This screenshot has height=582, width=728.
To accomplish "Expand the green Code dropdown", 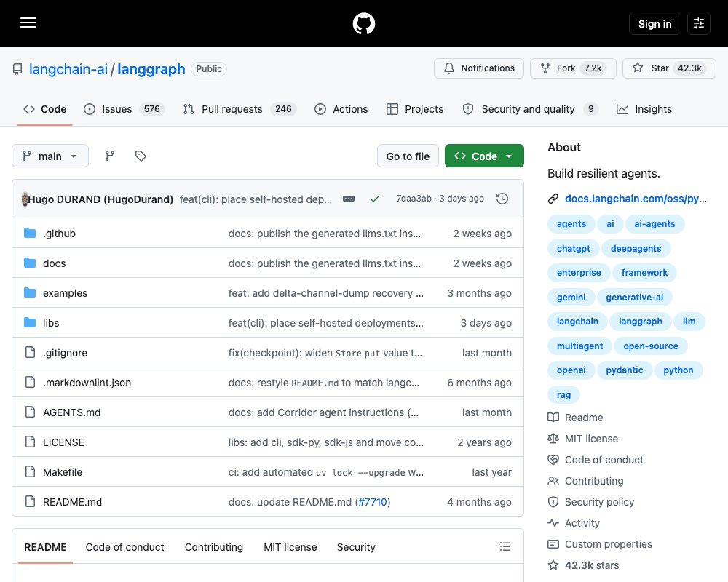I will (x=484, y=156).
